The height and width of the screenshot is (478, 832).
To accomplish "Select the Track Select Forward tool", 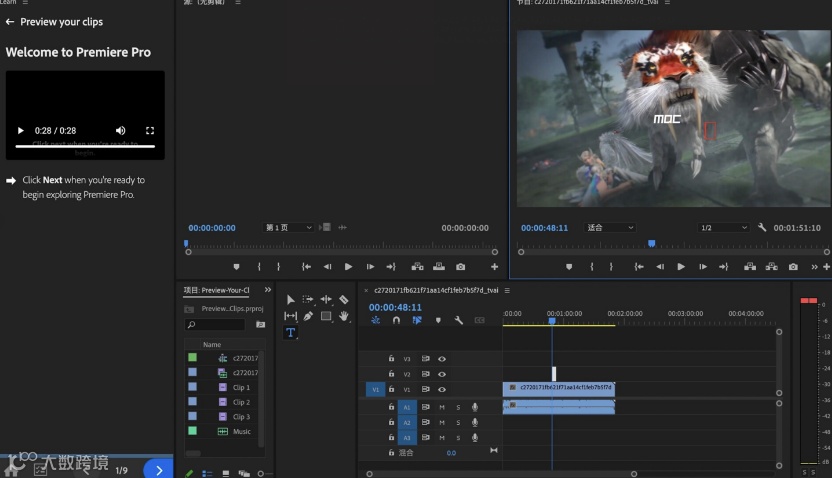I will pos(308,299).
